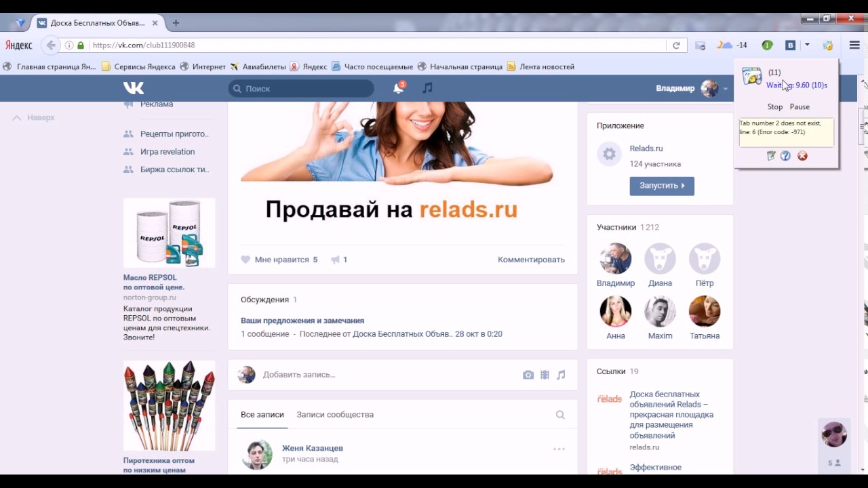868x488 pixels.
Task: Open new browser tab with plus button
Action: [x=176, y=23]
